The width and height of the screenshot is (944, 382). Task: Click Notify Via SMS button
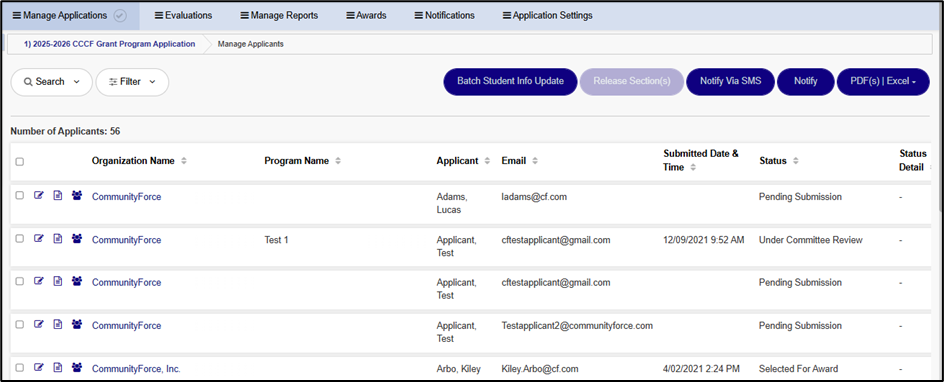pos(731,81)
